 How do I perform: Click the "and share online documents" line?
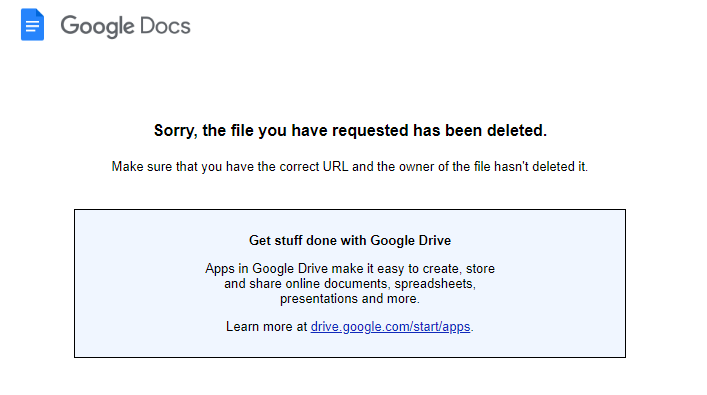pos(350,284)
